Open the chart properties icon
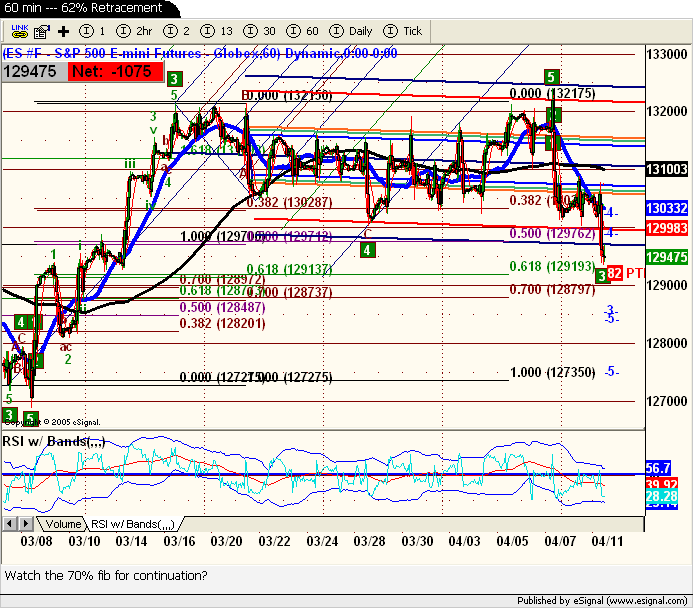This screenshot has height=608, width=693. [39, 31]
